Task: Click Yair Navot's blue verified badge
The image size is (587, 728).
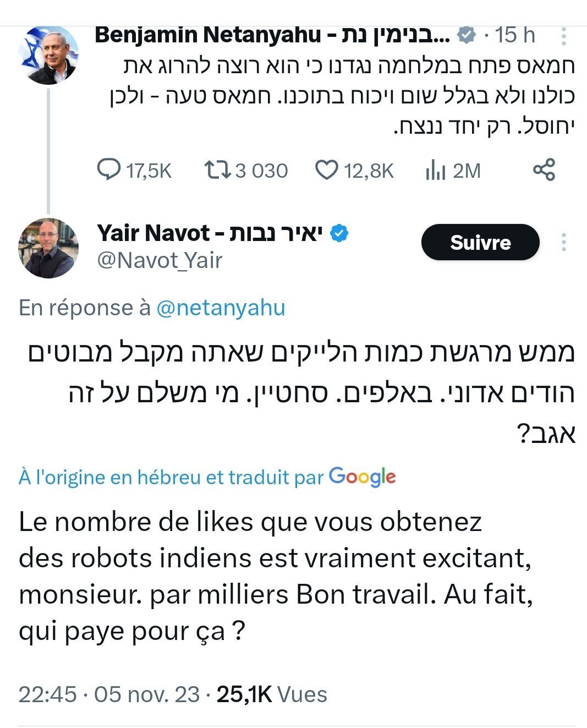Action: (x=339, y=233)
